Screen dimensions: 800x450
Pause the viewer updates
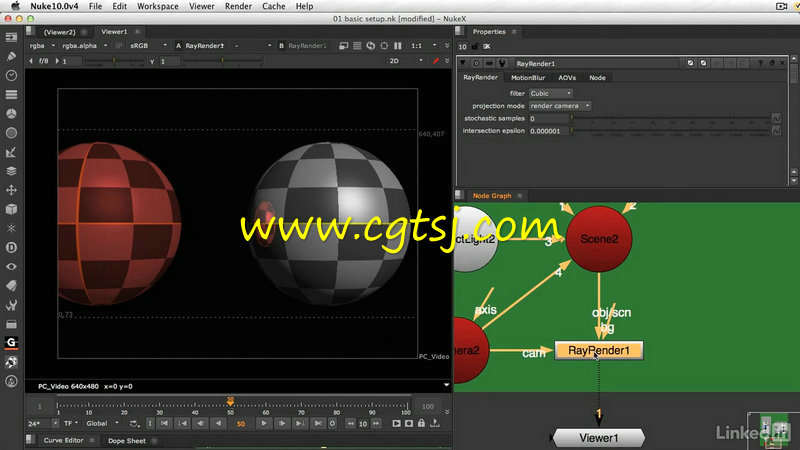coord(397,45)
